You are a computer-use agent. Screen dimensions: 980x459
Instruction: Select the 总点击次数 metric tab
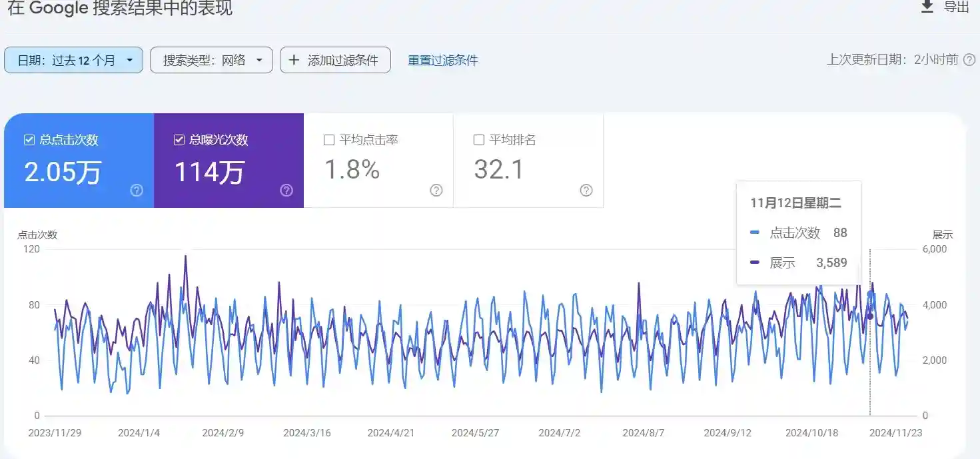click(x=78, y=160)
